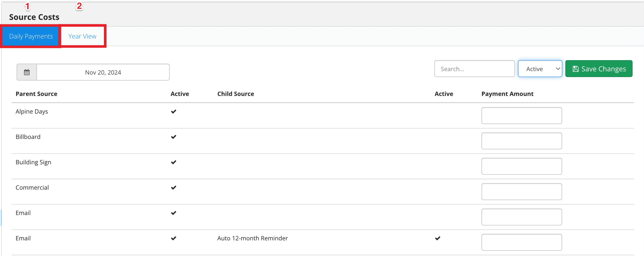Select the Daily Payments tab
Viewport: 644px width, 256px height.
(31, 36)
